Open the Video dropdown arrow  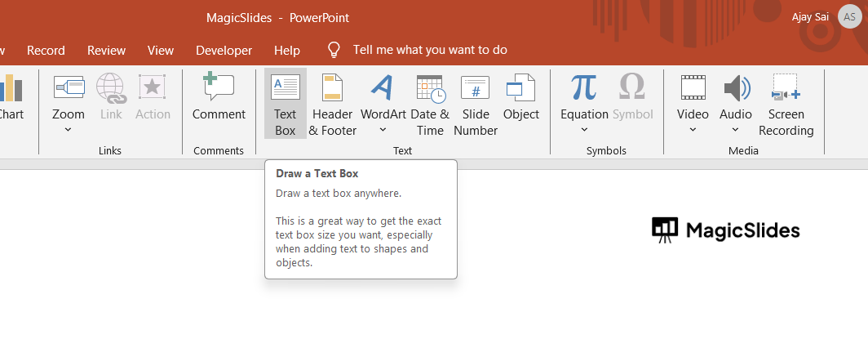[x=693, y=129]
